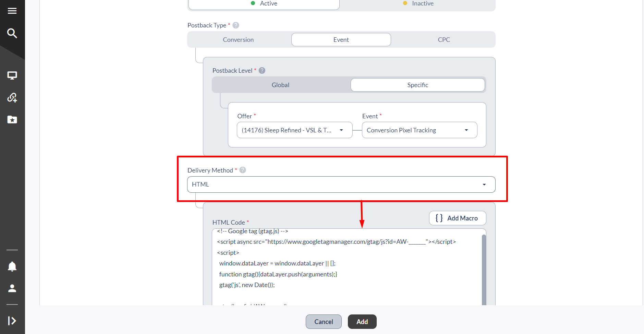Click the "gtag('js', new Date());" line
Viewport: 644px width, 334px height.
pos(247,285)
